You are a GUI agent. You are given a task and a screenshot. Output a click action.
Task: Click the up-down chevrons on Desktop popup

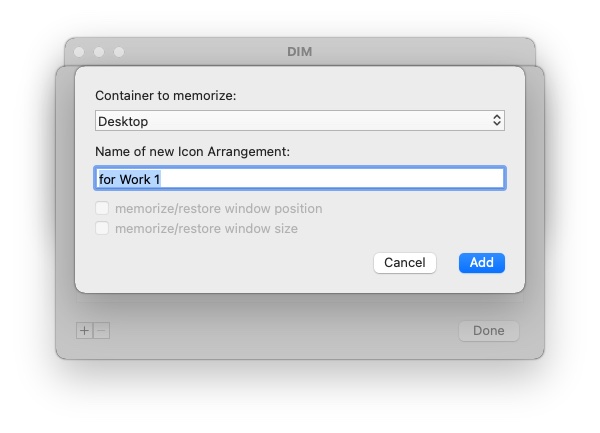tap(497, 120)
